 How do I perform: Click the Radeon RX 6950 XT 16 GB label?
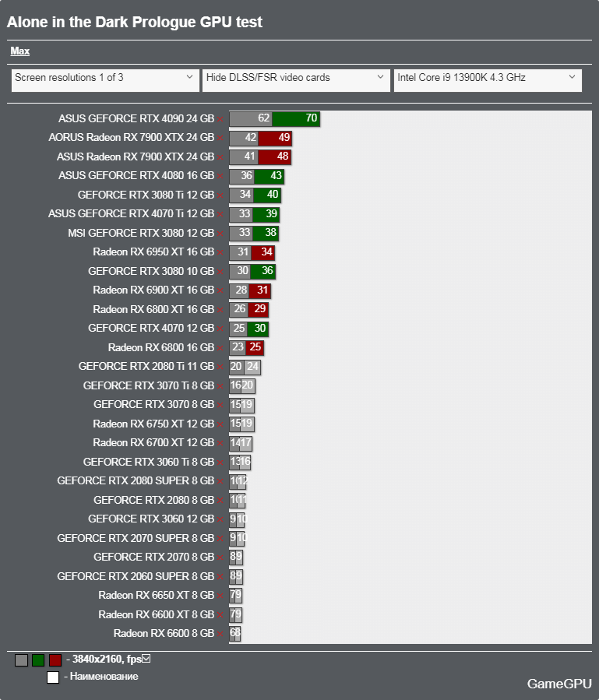pyautogui.click(x=153, y=252)
